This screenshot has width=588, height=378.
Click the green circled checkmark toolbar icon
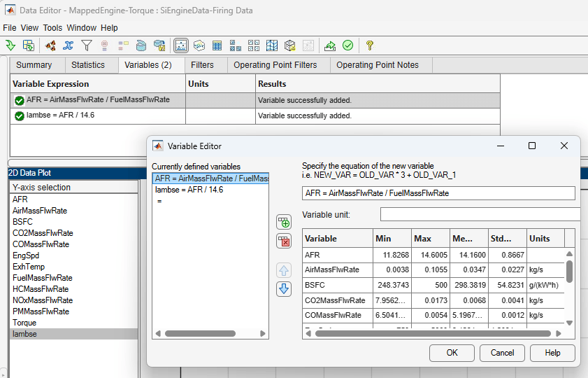pos(348,45)
